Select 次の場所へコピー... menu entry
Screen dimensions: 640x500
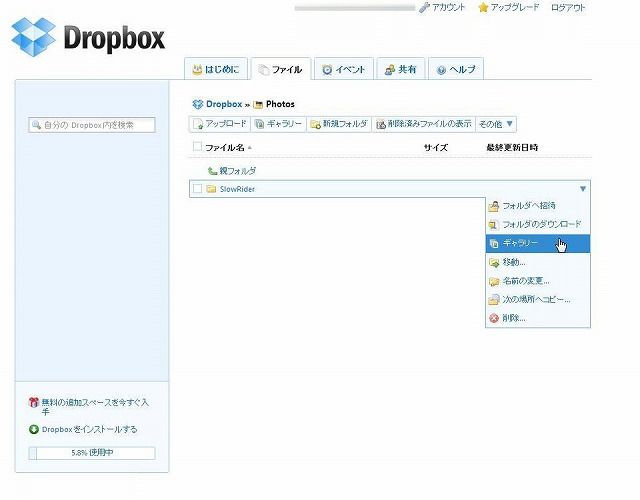[x=538, y=300]
